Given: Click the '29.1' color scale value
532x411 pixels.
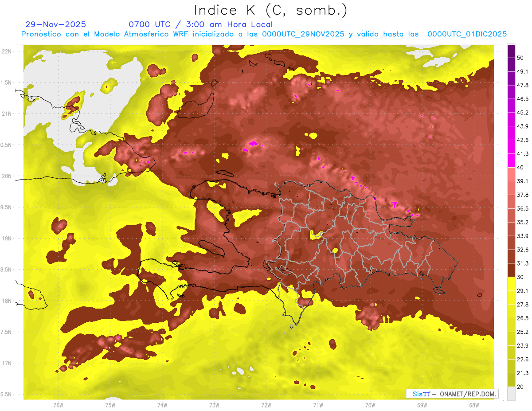Looking at the screenshot, I should [x=523, y=290].
